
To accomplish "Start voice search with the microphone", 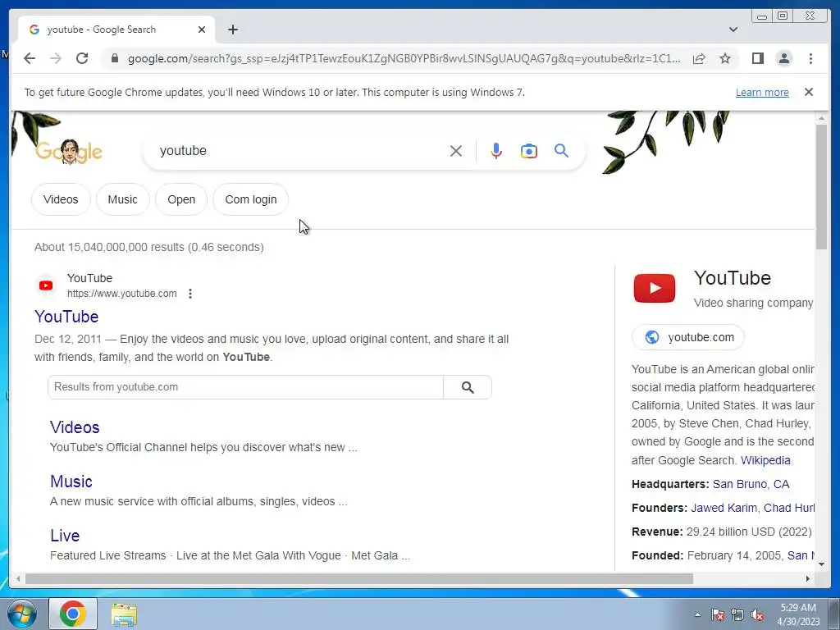I will pos(496,151).
